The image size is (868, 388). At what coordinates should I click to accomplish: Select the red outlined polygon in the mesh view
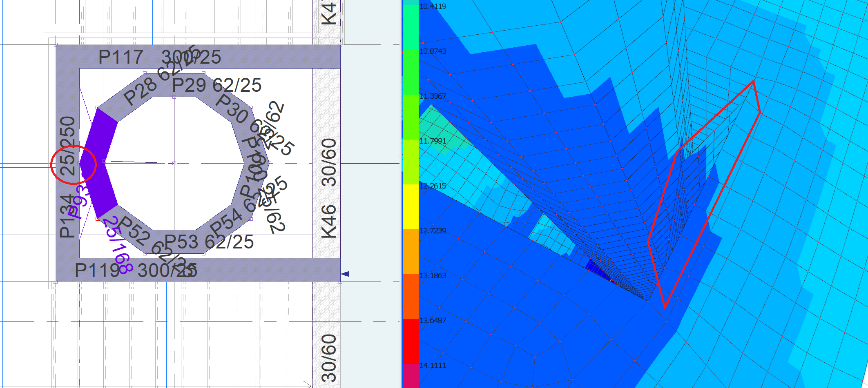(754, 82)
